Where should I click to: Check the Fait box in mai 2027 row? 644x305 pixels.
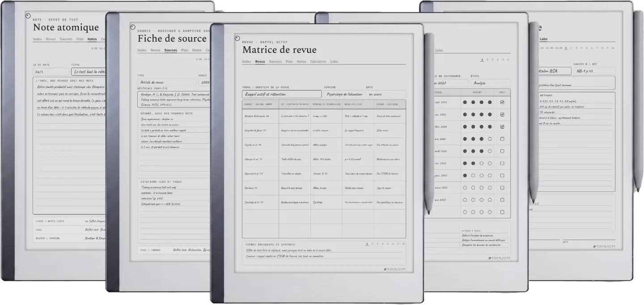tap(502, 200)
